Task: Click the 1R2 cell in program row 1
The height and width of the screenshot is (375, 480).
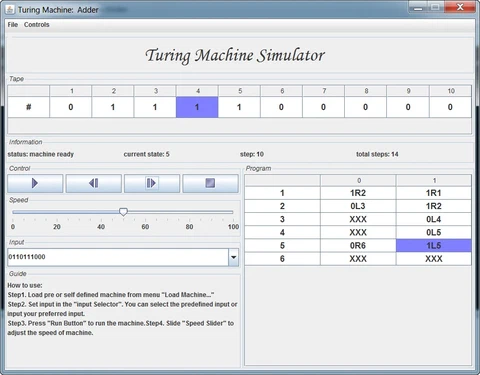Action: (358, 193)
